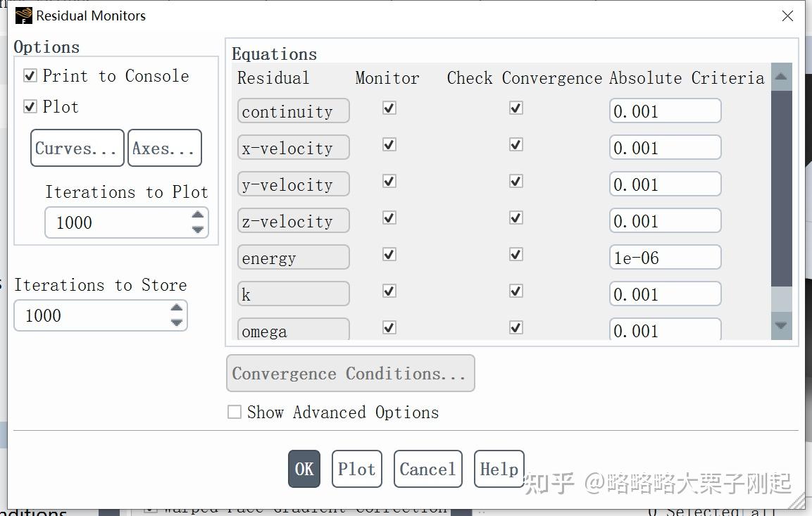812x516 pixels.
Task: Open Convergence Conditions dialog
Action: 350,373
